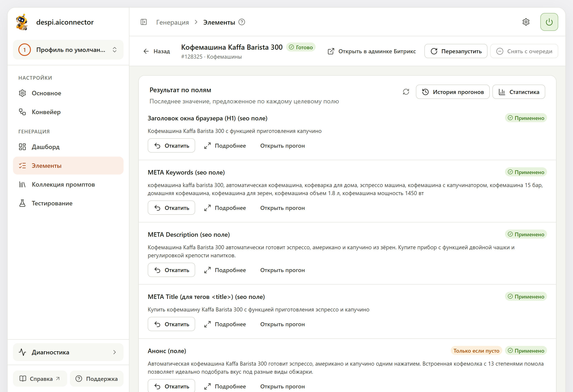
Task: Click the Готово status badge
Action: [301, 47]
